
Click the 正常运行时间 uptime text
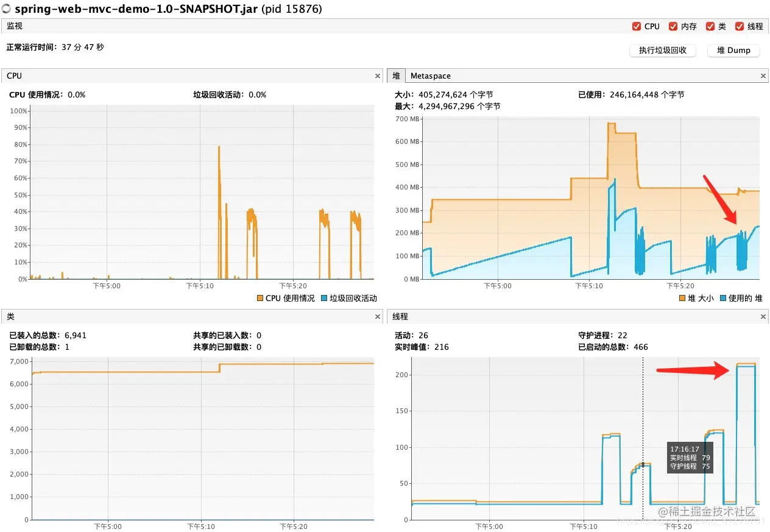pos(55,47)
